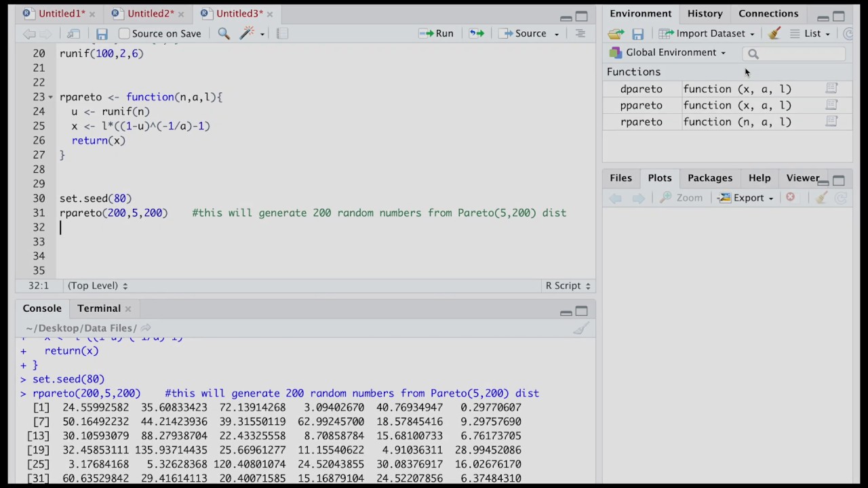Open the Files tab
Image resolution: width=868 pixels, height=488 pixels.
tap(620, 178)
